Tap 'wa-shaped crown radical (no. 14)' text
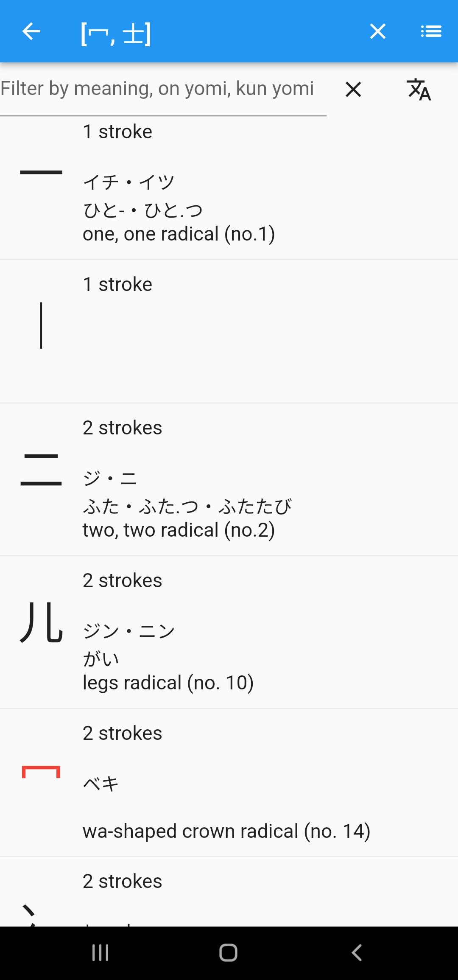Viewport: 458px width, 980px height. point(226,831)
